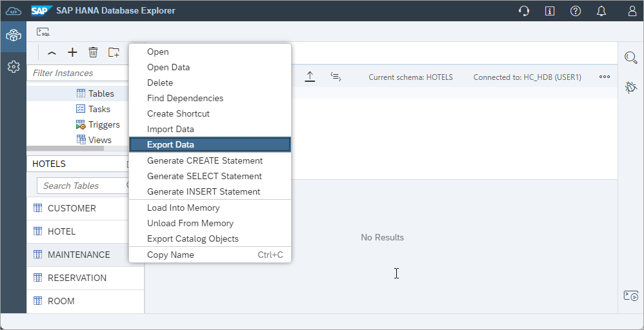The height and width of the screenshot is (330, 644).
Task: Choose Export Data from the context menu
Action: 210,144
